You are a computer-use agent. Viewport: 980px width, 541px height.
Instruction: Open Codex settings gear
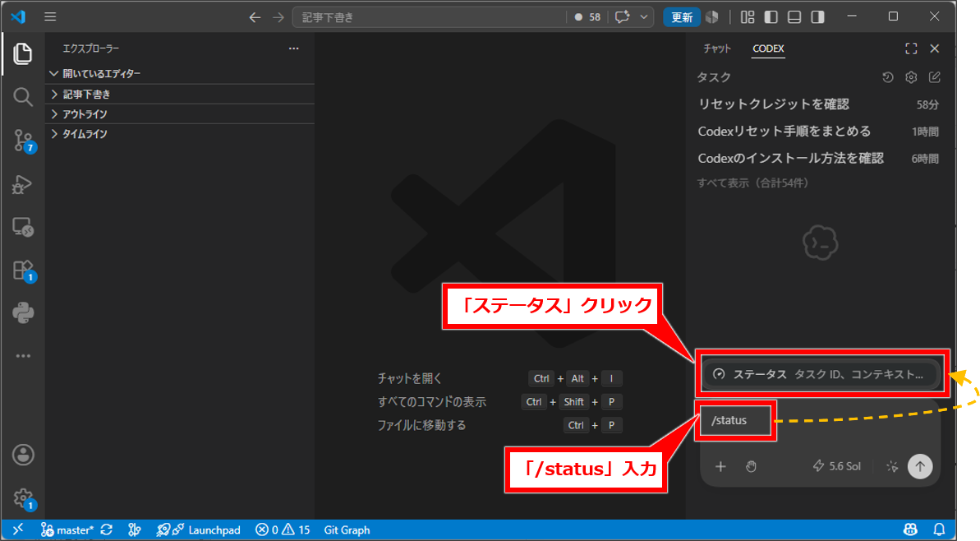(911, 77)
